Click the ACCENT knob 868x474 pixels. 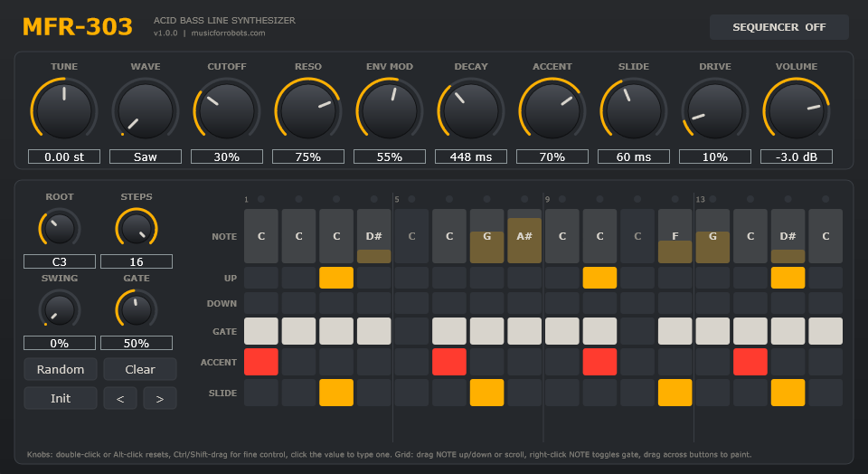pos(552,109)
